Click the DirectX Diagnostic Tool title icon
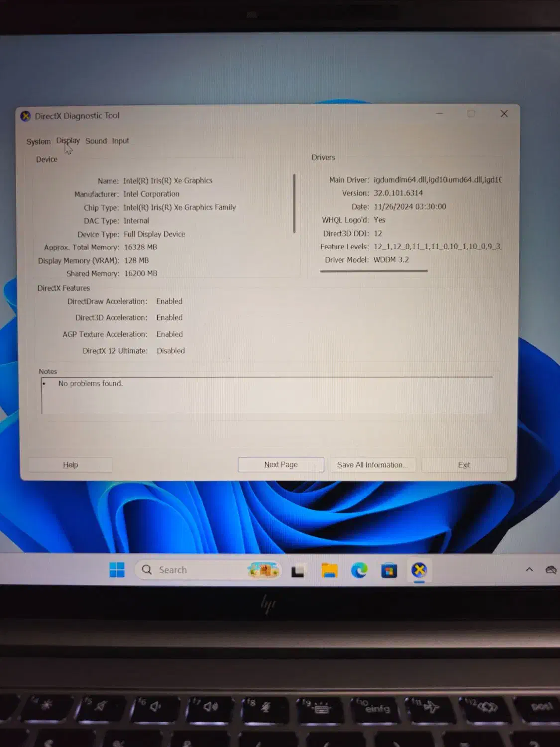This screenshot has width=560, height=747. tap(26, 116)
